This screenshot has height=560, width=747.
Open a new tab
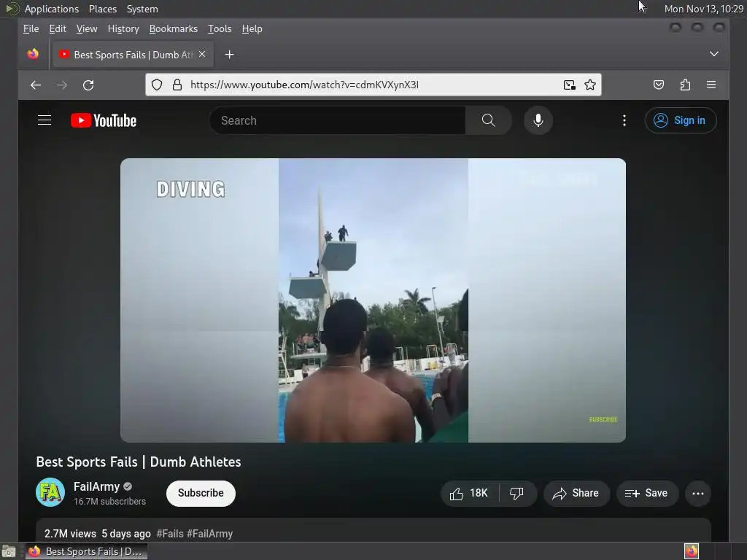click(x=229, y=55)
